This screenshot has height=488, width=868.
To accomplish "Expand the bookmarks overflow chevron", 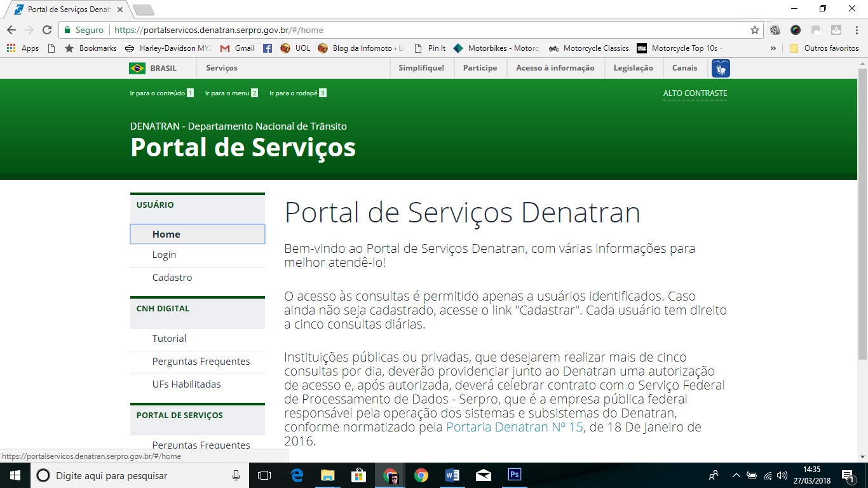I will tap(773, 48).
